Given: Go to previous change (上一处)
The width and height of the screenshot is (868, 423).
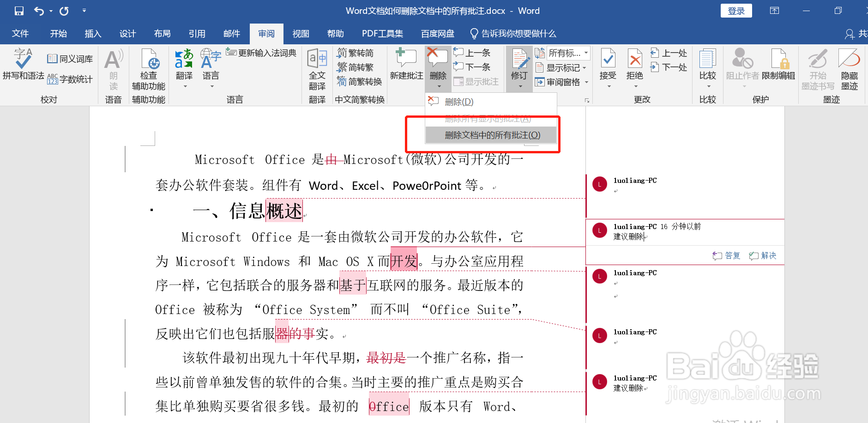Looking at the screenshot, I should click(x=669, y=53).
